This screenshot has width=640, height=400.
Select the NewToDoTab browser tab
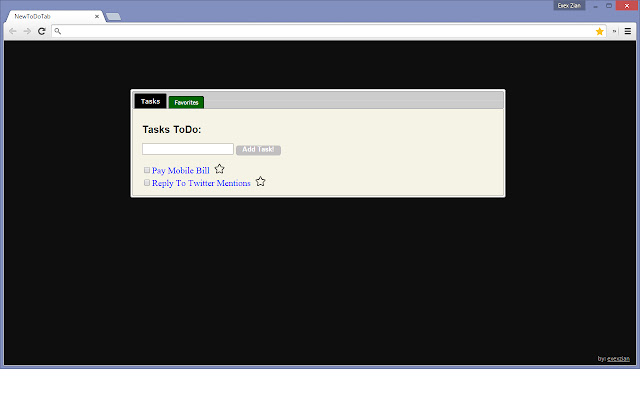[55, 16]
